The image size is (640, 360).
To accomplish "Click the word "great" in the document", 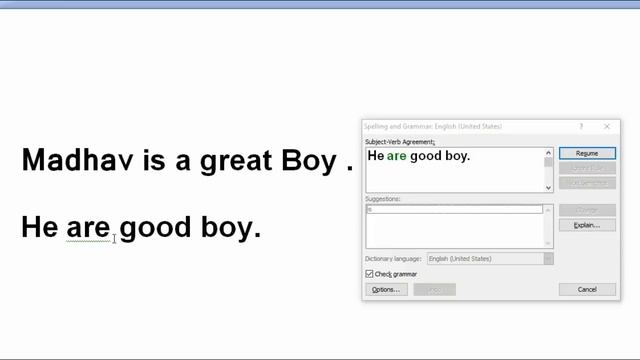I will (x=236, y=161).
